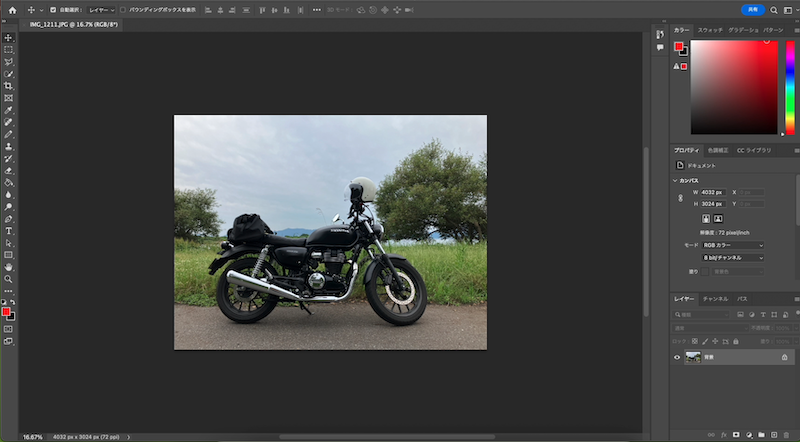The image size is (800, 442).
Task: Open the Edit Toolbar three-dots menu
Action: coord(8,291)
